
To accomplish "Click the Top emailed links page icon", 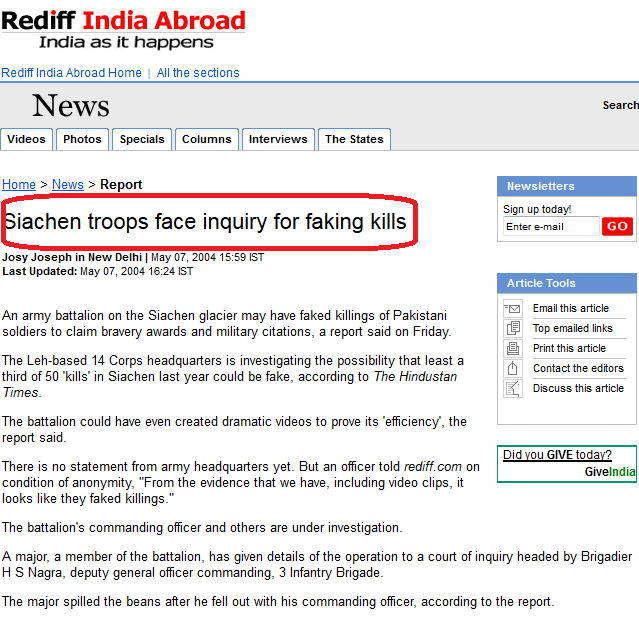I will tap(513, 328).
